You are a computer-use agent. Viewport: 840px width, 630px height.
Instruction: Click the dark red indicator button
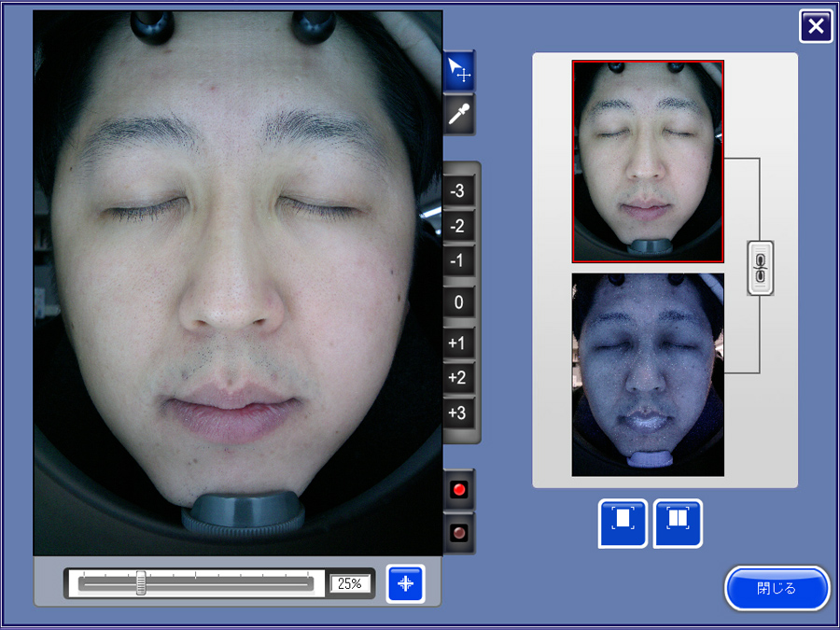tap(459, 533)
